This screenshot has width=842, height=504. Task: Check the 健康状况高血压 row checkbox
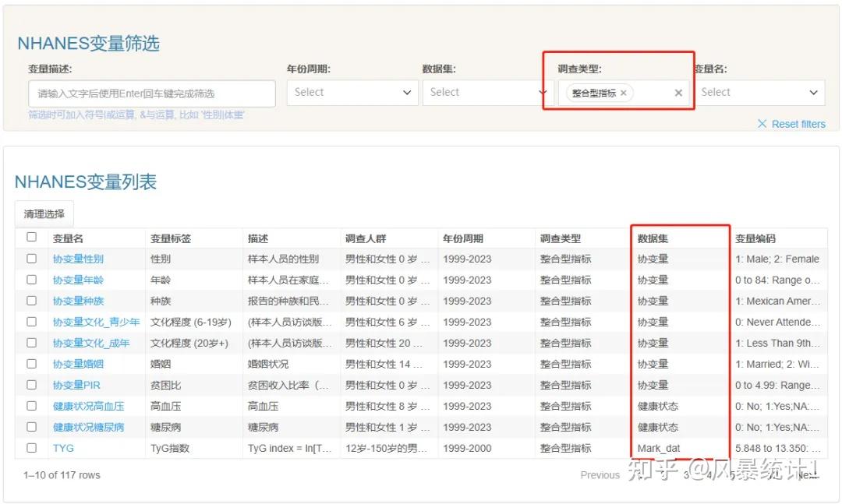pyautogui.click(x=31, y=406)
